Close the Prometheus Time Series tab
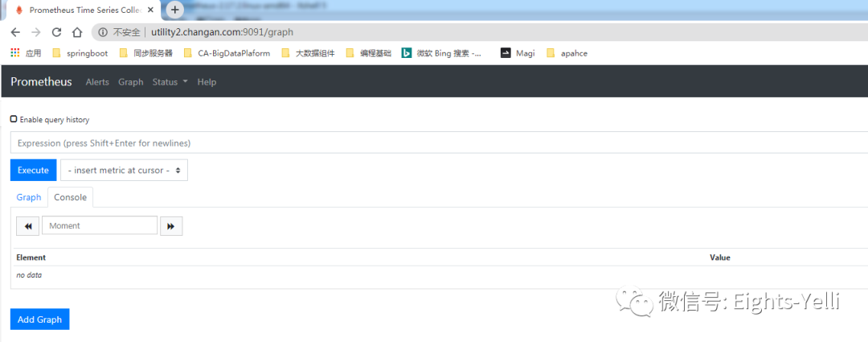Viewport: 868px width, 342px height. point(150,10)
